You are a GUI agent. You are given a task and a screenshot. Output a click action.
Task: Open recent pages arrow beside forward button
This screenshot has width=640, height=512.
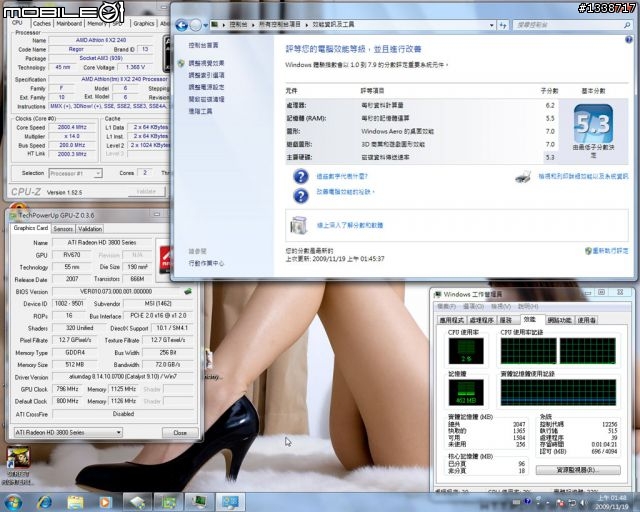pyautogui.click(x=205, y=25)
